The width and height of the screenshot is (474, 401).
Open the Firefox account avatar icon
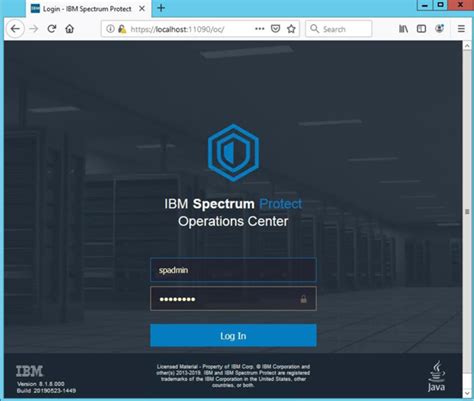[440, 29]
